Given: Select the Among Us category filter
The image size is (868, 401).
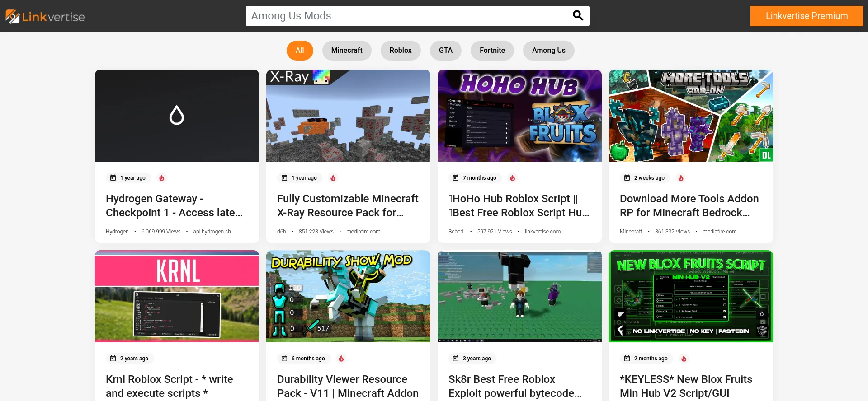Looking at the screenshot, I should pos(549,51).
